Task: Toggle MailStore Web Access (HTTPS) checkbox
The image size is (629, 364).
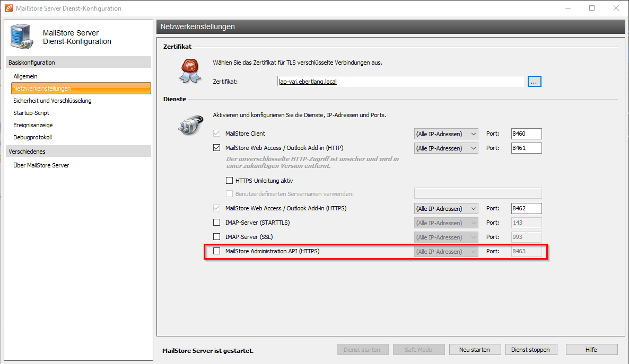Action: click(x=216, y=208)
